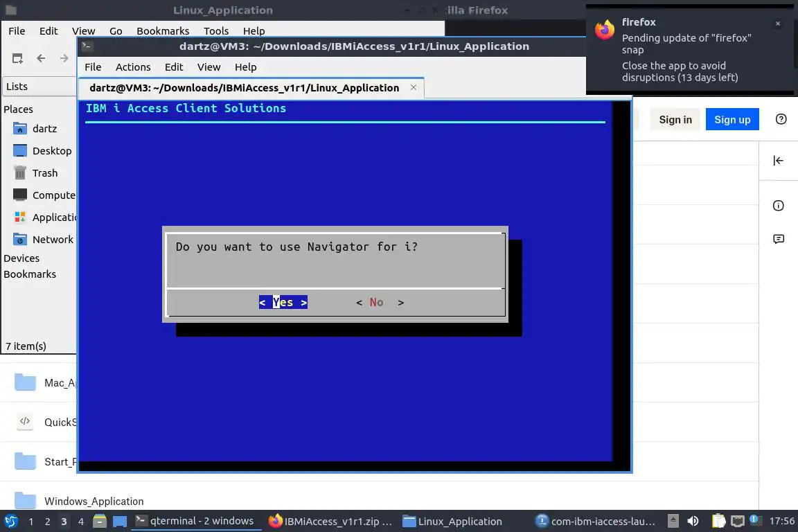The image size is (798, 532).
Task: Click the show desktop icon in taskbar
Action: point(120,522)
